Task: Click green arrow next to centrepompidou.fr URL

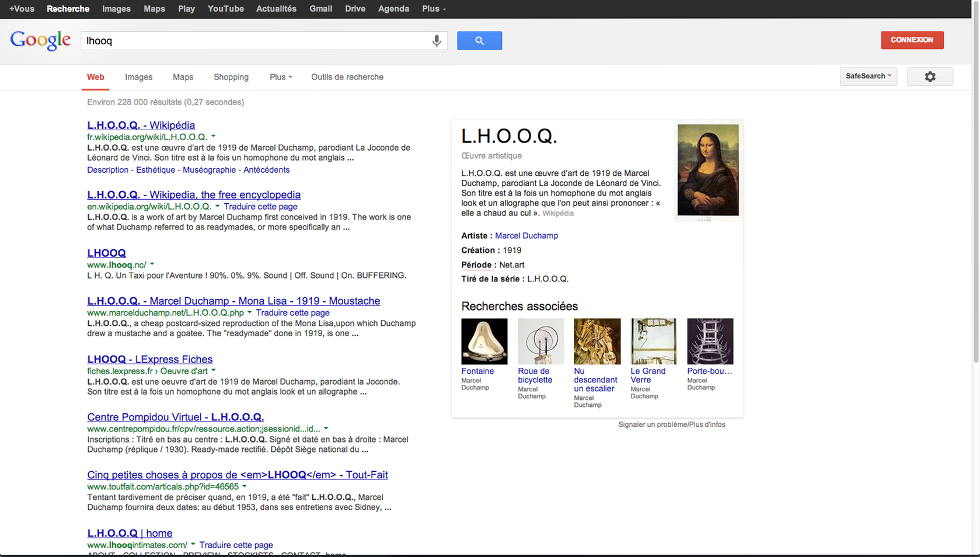Action: point(326,429)
